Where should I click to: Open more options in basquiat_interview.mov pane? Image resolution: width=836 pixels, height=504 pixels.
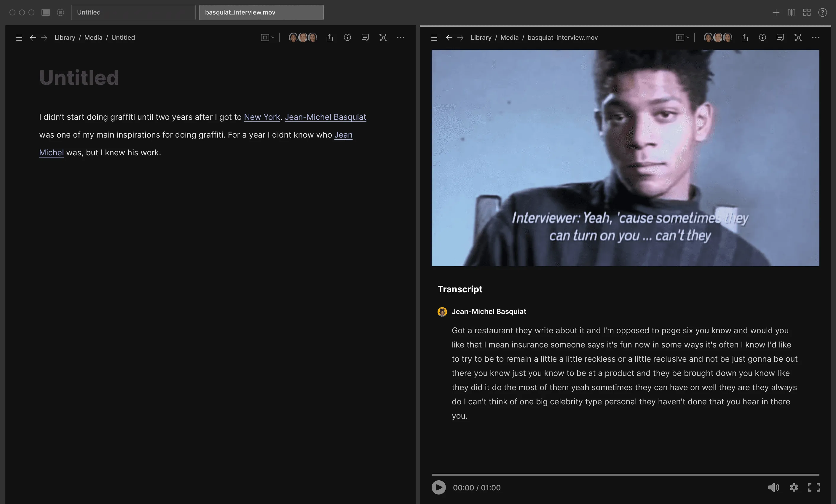coord(816,37)
